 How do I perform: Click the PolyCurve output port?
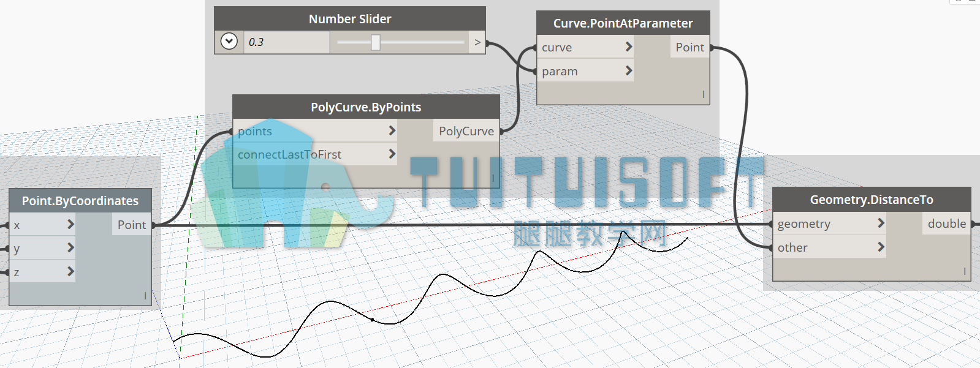[466, 131]
